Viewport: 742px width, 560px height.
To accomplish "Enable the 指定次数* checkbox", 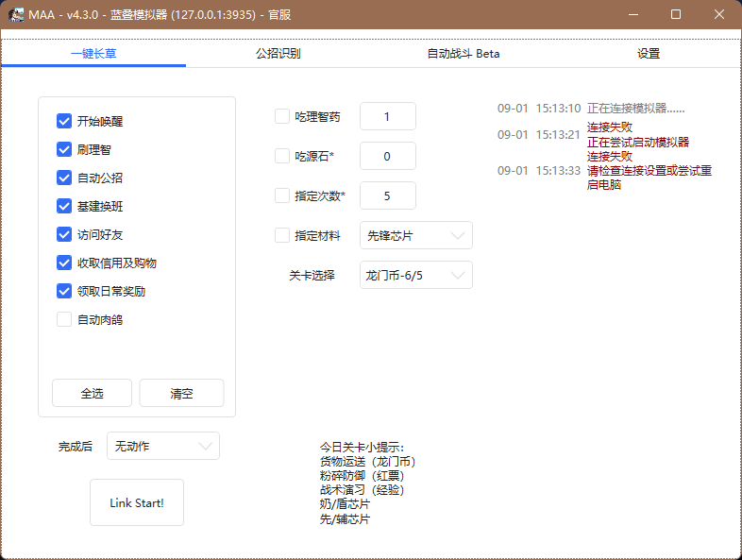I will 282,196.
